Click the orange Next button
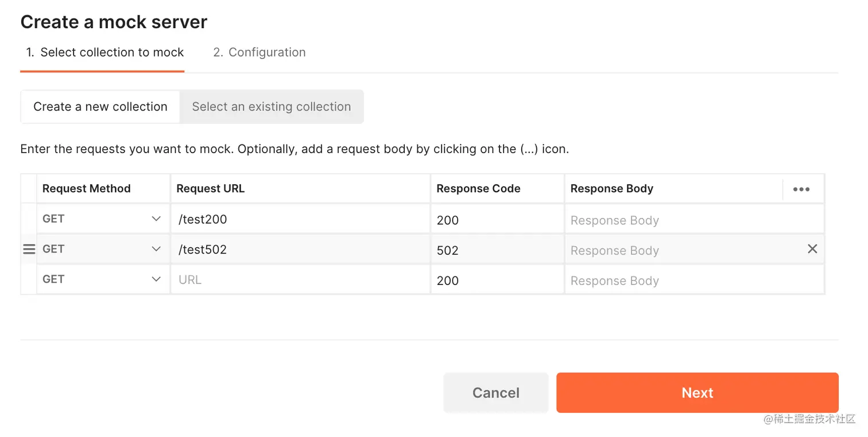Image resolution: width=868 pixels, height=437 pixels. pos(697,393)
